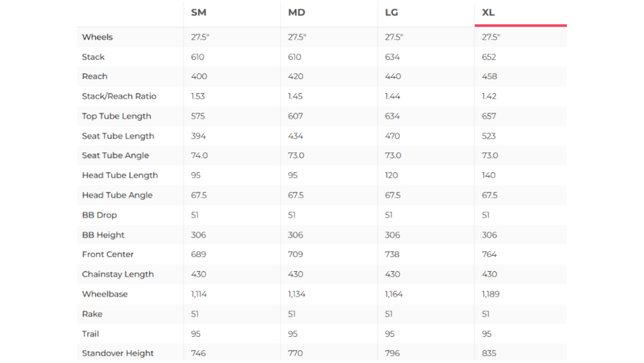Click the Head Tube Length label
The image size is (644, 363).
120,175
